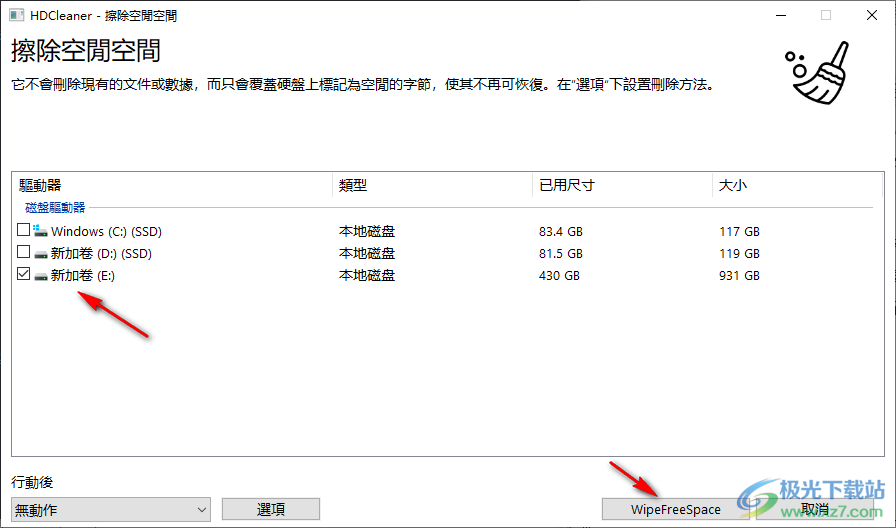Sort by 驅動器 column header
This screenshot has width=896, height=528.
click(x=172, y=185)
